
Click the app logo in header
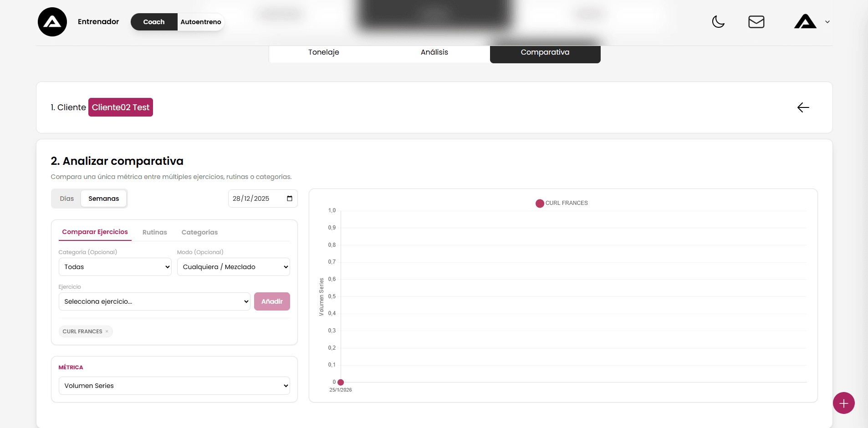[52, 22]
